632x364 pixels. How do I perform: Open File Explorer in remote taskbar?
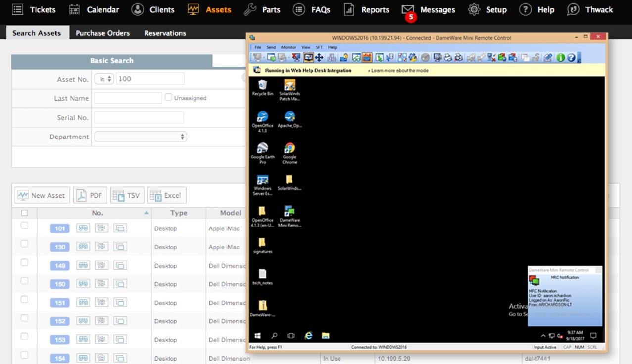(x=326, y=335)
